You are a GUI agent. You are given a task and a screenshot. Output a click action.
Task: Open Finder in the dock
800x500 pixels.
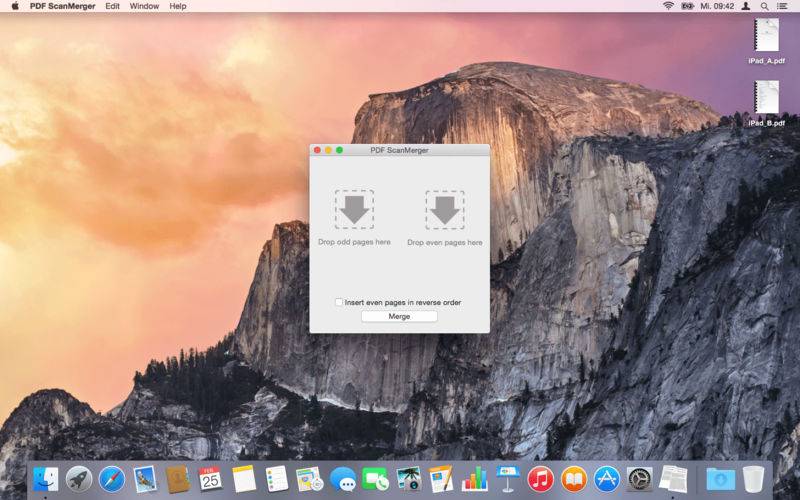click(46, 479)
